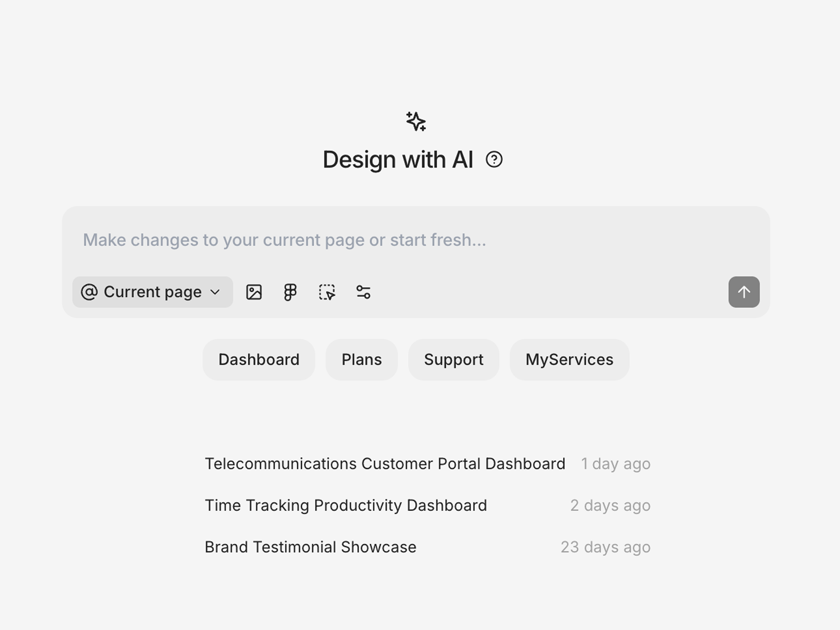The image size is (840, 630).
Task: Open the generation settings options
Action: click(363, 292)
